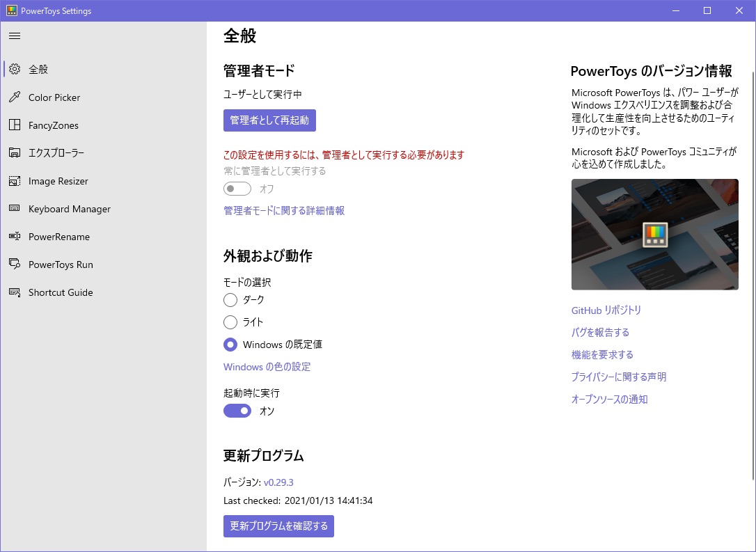Click the FancyZones layout icon
The height and width of the screenshot is (552, 756).
[x=15, y=125]
